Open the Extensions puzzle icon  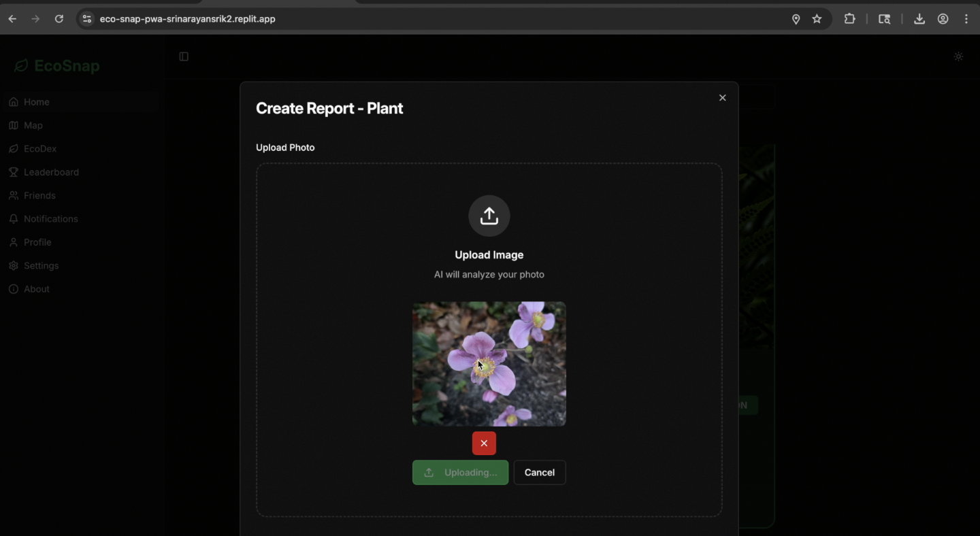pyautogui.click(x=849, y=19)
